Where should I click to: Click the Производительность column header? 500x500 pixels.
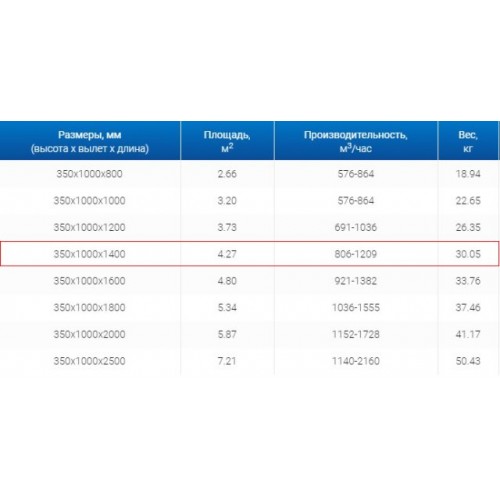[356, 141]
